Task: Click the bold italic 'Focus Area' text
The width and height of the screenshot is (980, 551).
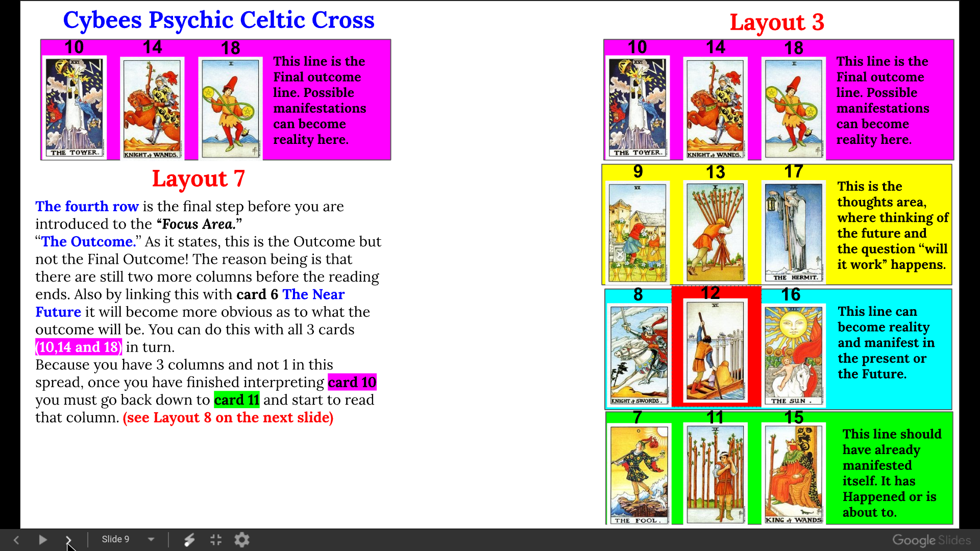Action: [x=199, y=224]
